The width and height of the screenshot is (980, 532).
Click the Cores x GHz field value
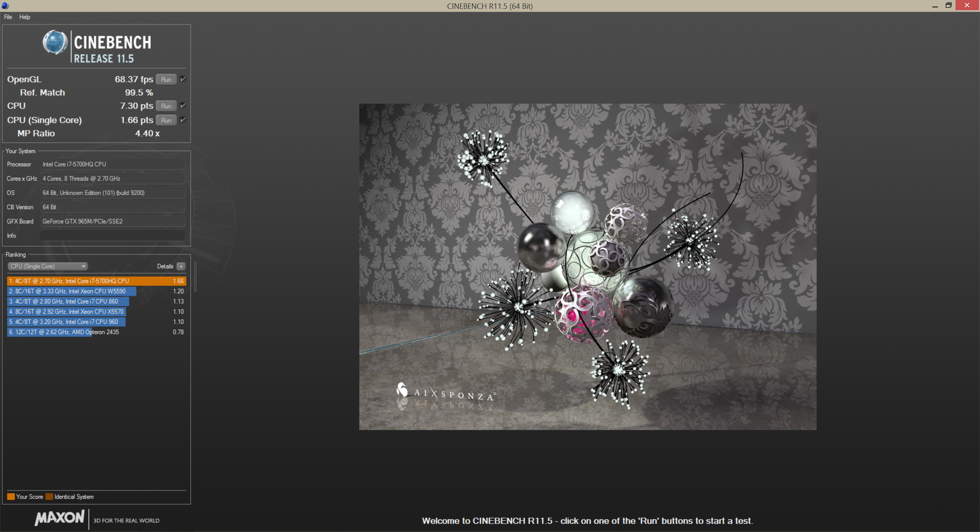point(112,179)
